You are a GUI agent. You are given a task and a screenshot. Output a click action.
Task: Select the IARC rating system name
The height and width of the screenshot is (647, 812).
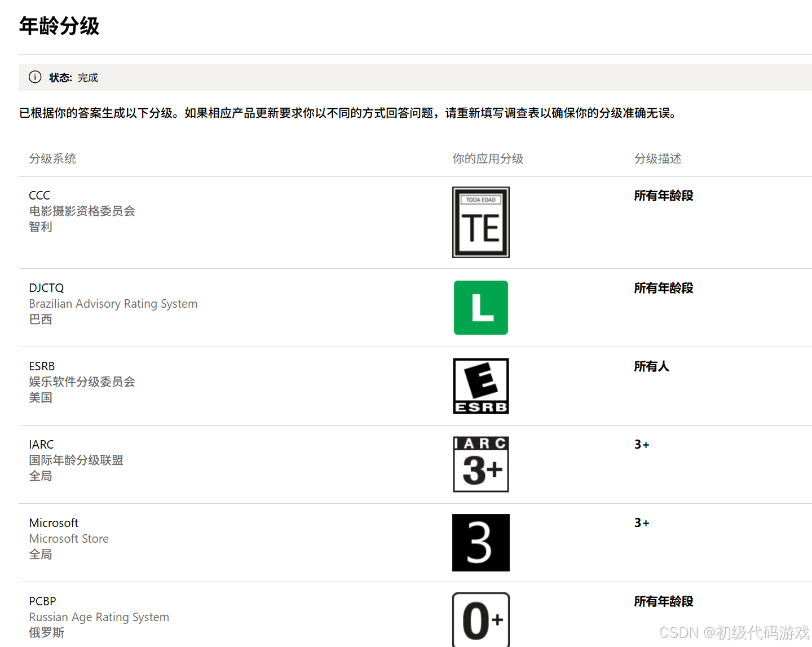coord(41,445)
